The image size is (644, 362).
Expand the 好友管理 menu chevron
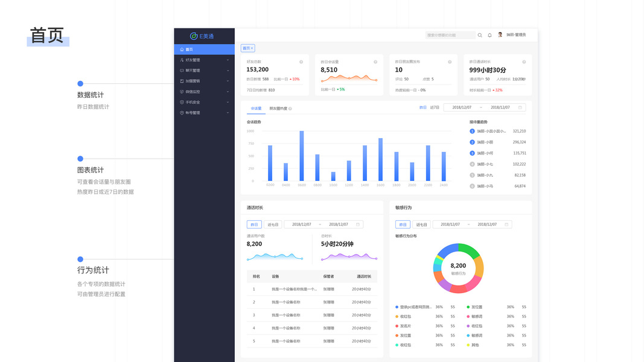[228, 60]
